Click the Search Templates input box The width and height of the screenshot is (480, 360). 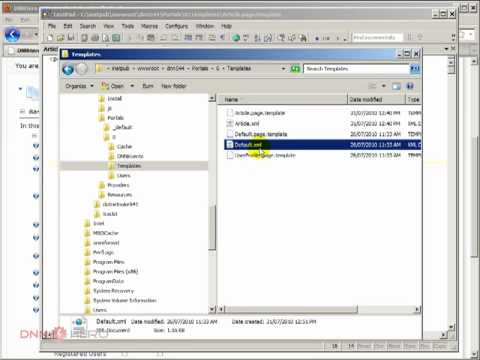tap(357, 69)
